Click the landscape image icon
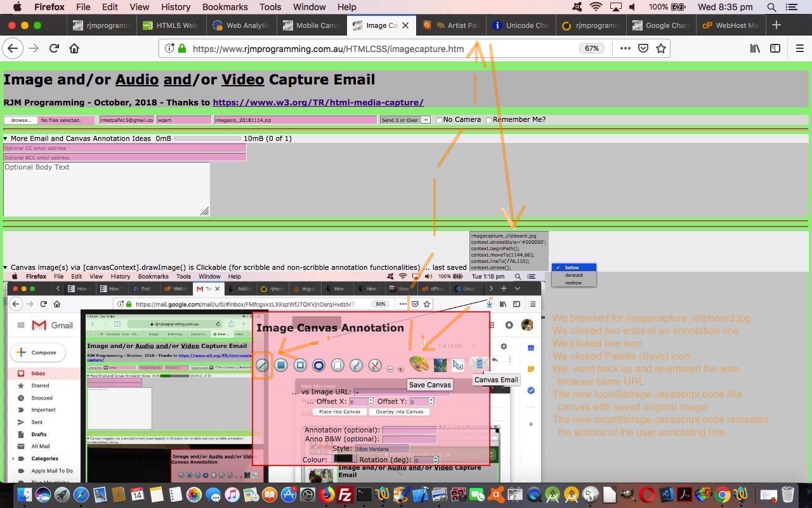This screenshot has width=812, height=508. (x=440, y=364)
